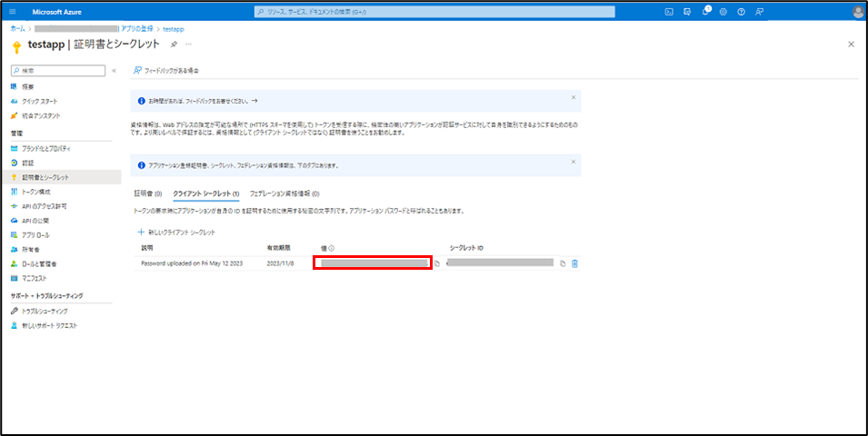Select the 2023/11/8 expiry cell
Screen dimensions: 868x436
coord(280,264)
